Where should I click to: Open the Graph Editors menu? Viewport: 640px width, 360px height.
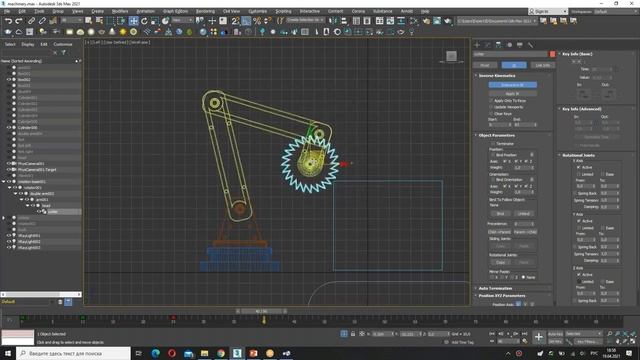pyautogui.click(x=176, y=11)
